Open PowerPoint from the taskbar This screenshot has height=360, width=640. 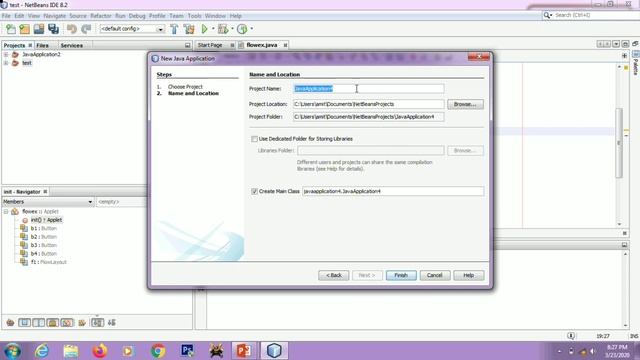point(244,351)
